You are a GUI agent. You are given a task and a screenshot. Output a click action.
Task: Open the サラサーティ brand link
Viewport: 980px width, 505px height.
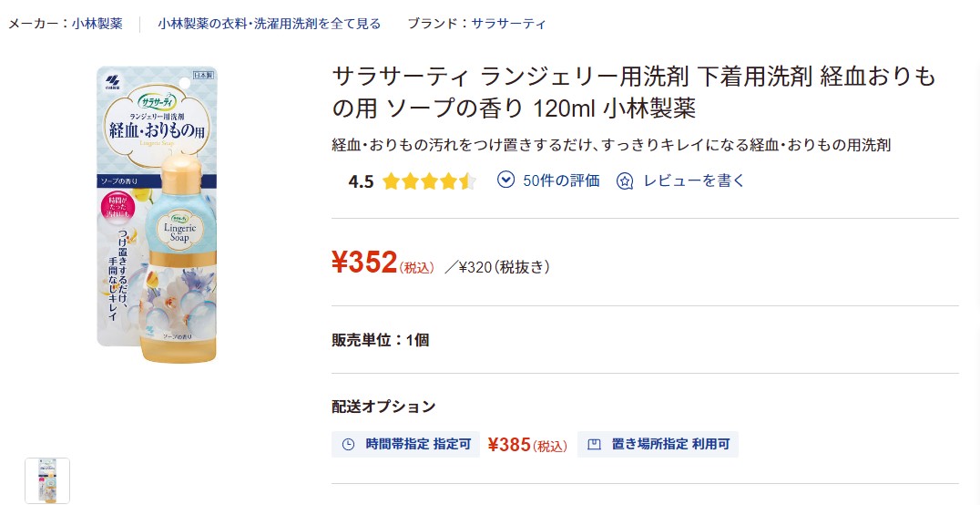(509, 24)
